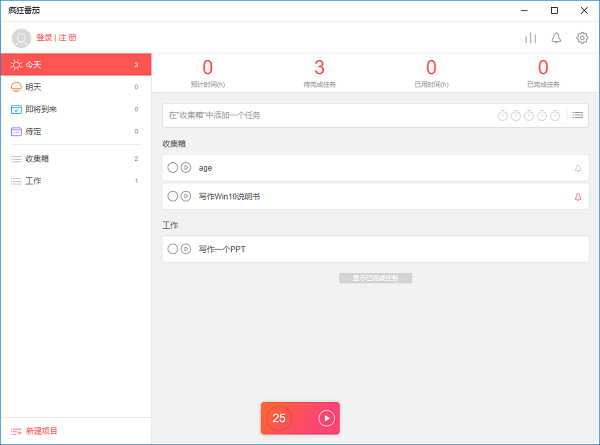This screenshot has height=445, width=600.
Task: Click the 收集箱 section heading in task list
Action: (x=174, y=144)
